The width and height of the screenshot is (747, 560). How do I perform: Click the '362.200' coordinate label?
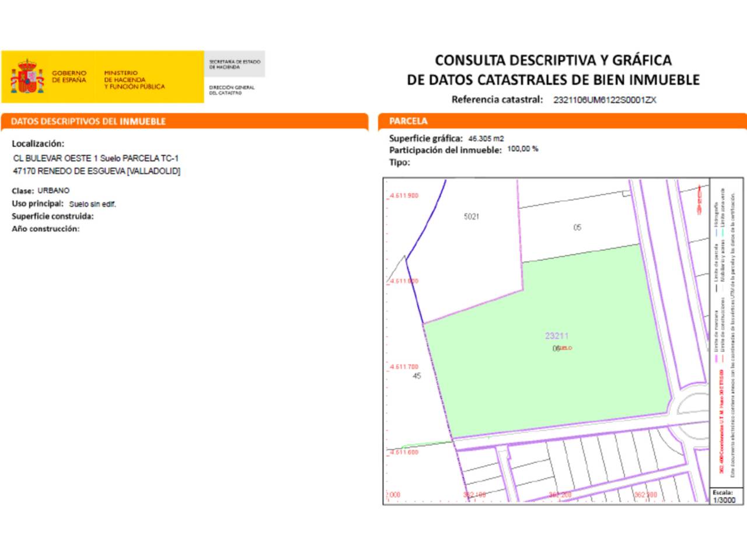pos(560,495)
